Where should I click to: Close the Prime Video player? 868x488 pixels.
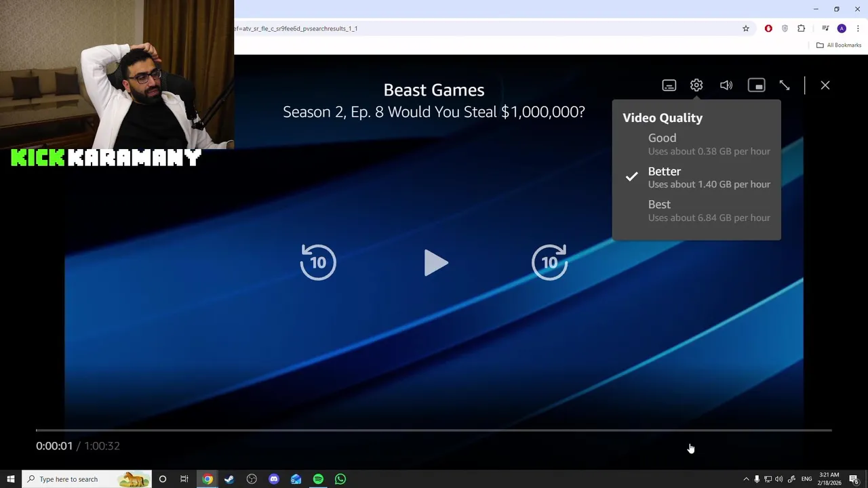click(825, 85)
